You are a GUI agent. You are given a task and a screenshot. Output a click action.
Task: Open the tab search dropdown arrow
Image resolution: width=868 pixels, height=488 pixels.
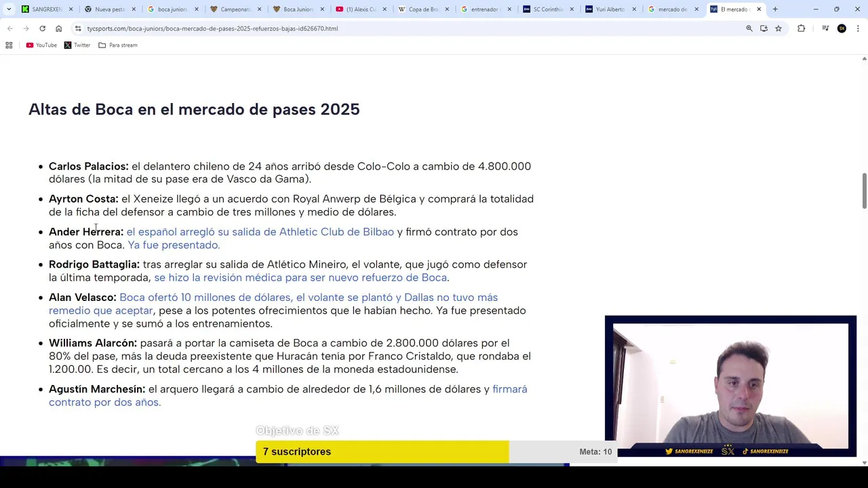(9, 9)
